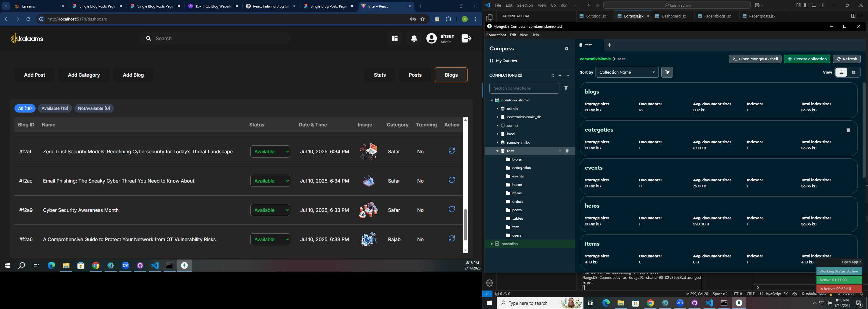Open the dashboard grid icon in Kalaams header

pos(395,38)
